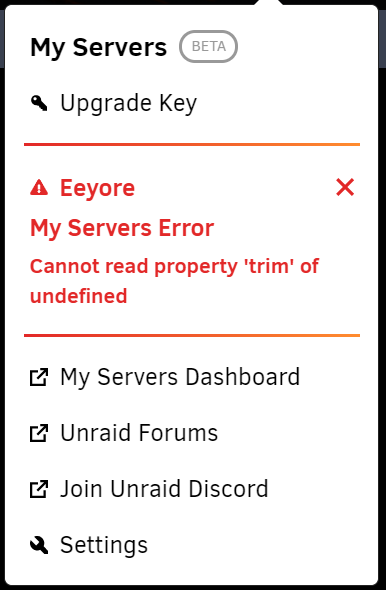The height and width of the screenshot is (590, 386).
Task: Click the key icon beside Upgrade Key
Action: pyautogui.click(x=39, y=103)
